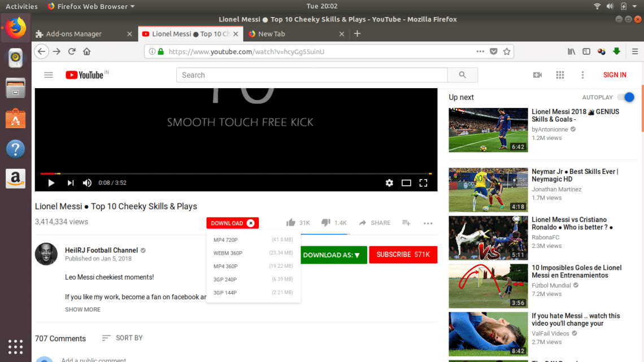Mute the video volume

point(87,183)
